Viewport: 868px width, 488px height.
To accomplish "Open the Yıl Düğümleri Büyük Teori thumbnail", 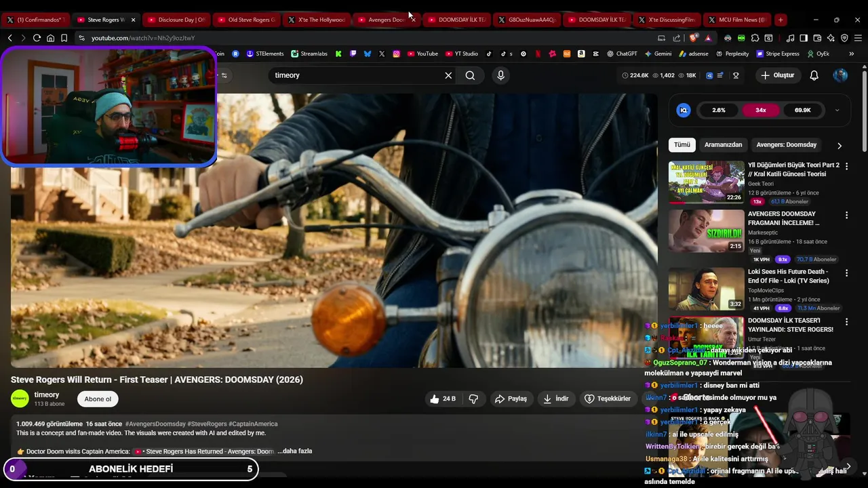I will [x=706, y=182].
